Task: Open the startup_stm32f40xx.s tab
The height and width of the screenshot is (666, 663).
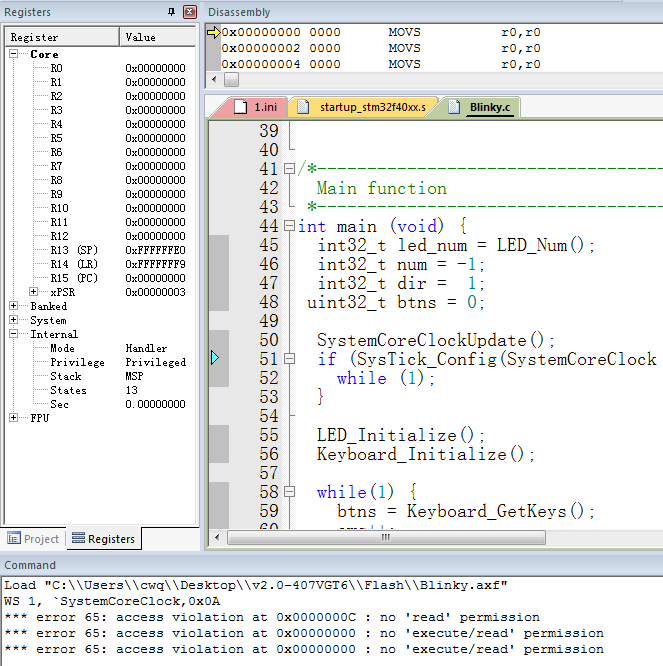Action: coord(363,107)
